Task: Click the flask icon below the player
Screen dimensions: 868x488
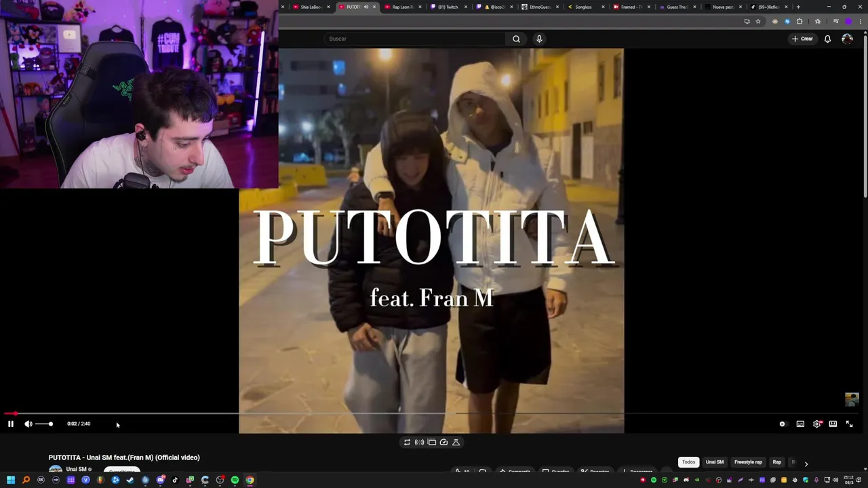Action: click(456, 442)
